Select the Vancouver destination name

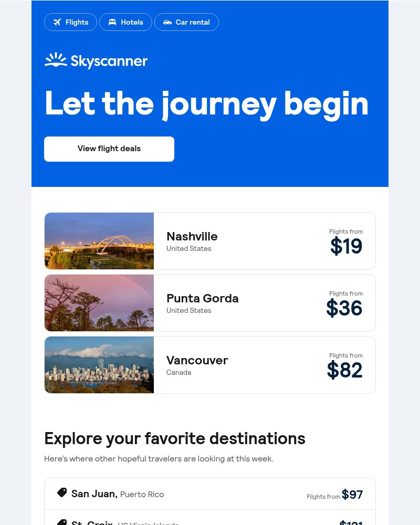[x=197, y=360]
